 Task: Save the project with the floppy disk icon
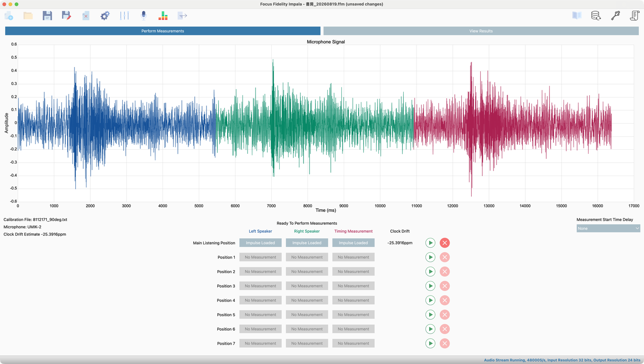point(47,16)
